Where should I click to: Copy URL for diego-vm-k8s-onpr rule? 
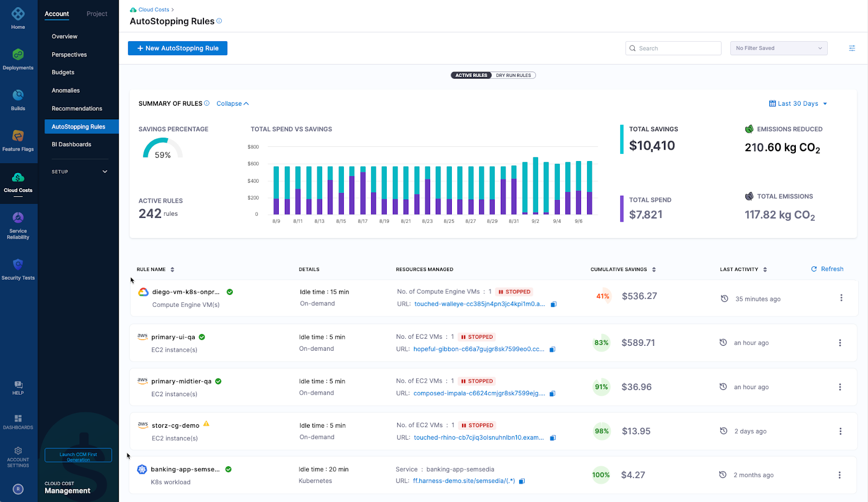[x=554, y=304]
